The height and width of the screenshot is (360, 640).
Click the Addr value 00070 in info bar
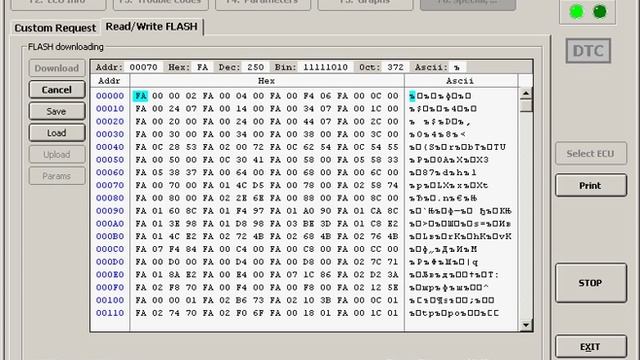point(143,67)
